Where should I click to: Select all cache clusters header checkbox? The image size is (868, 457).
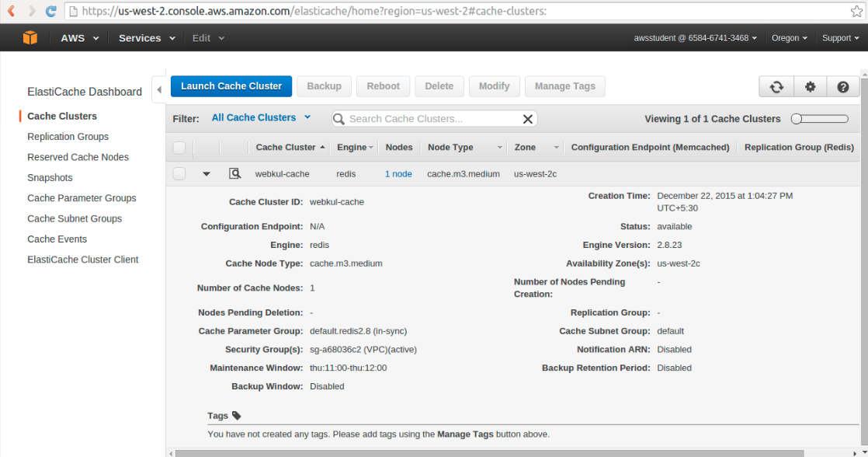pyautogui.click(x=179, y=148)
